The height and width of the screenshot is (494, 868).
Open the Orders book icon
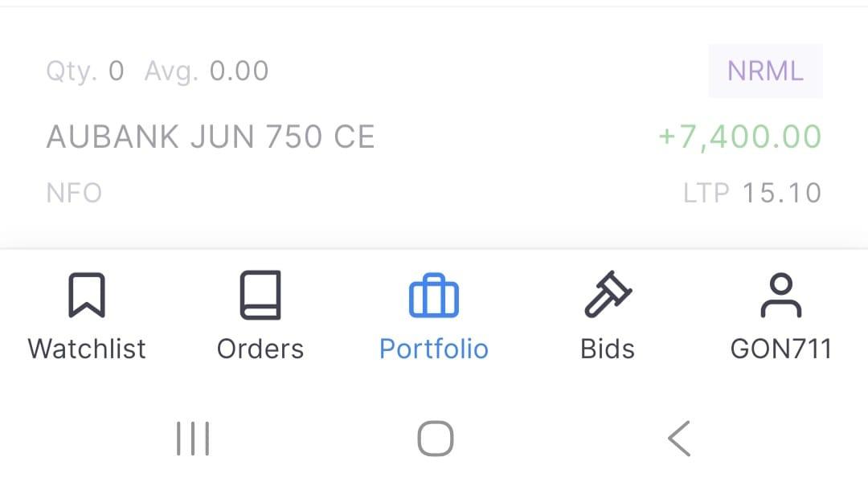(x=260, y=295)
